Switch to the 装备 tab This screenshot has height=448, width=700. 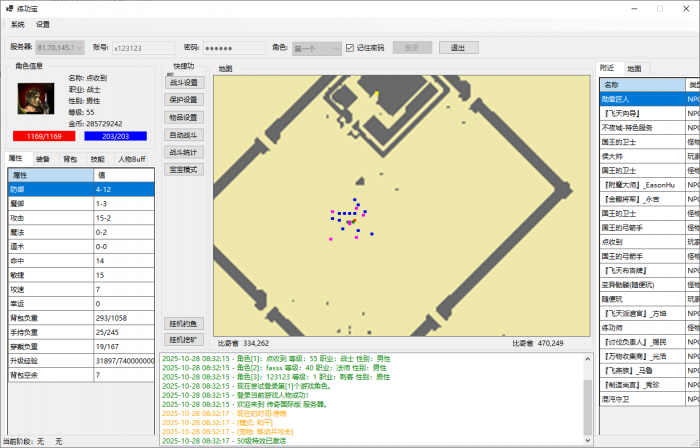43,159
